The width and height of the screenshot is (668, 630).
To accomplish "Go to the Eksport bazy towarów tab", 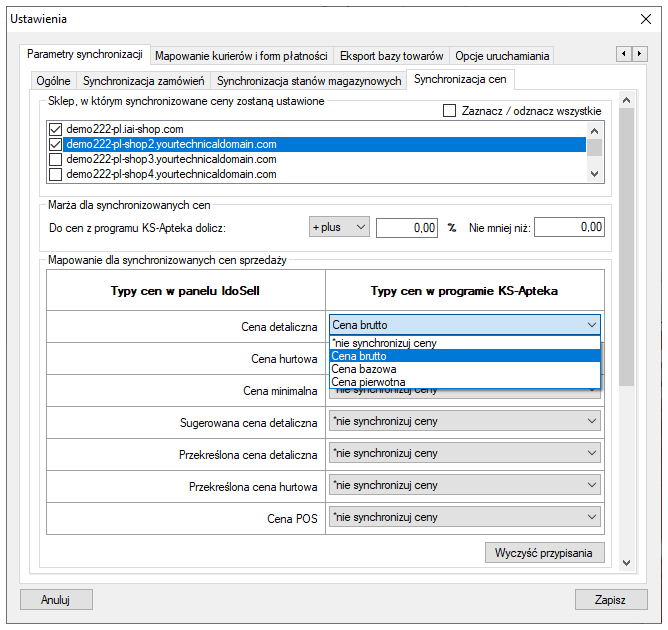I will click(x=391, y=56).
